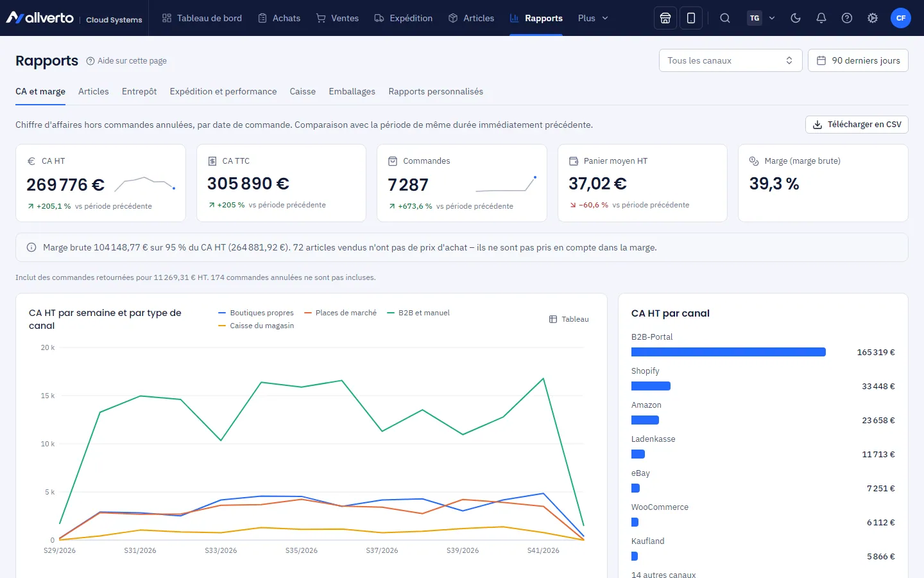Image resolution: width=924 pixels, height=578 pixels.
Task: Click the 269 776 € CA HT value
Action: click(65, 185)
